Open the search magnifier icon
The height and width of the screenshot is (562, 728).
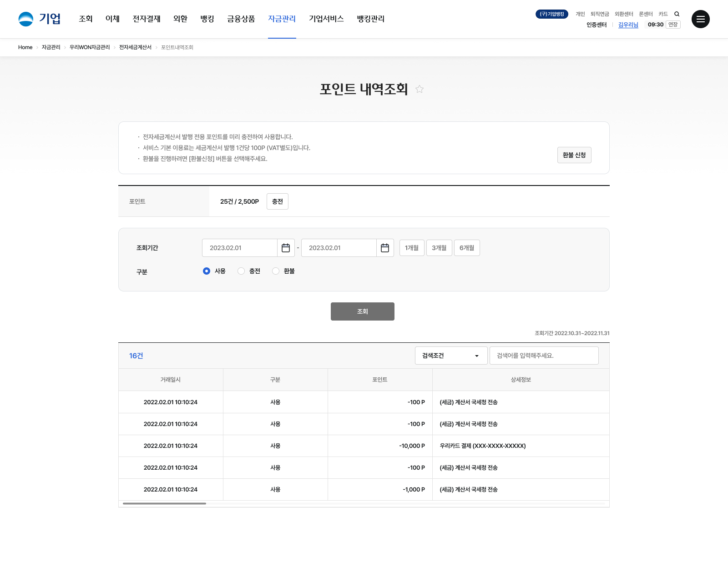click(677, 14)
